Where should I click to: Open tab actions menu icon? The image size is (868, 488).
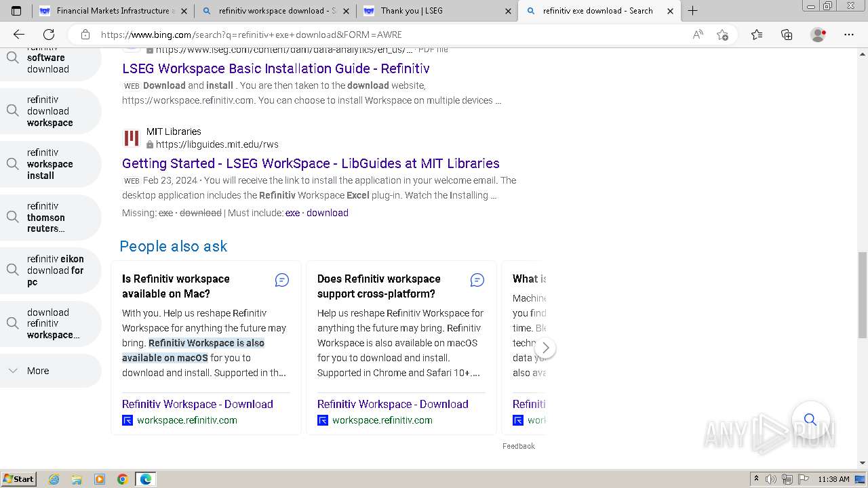16,11
